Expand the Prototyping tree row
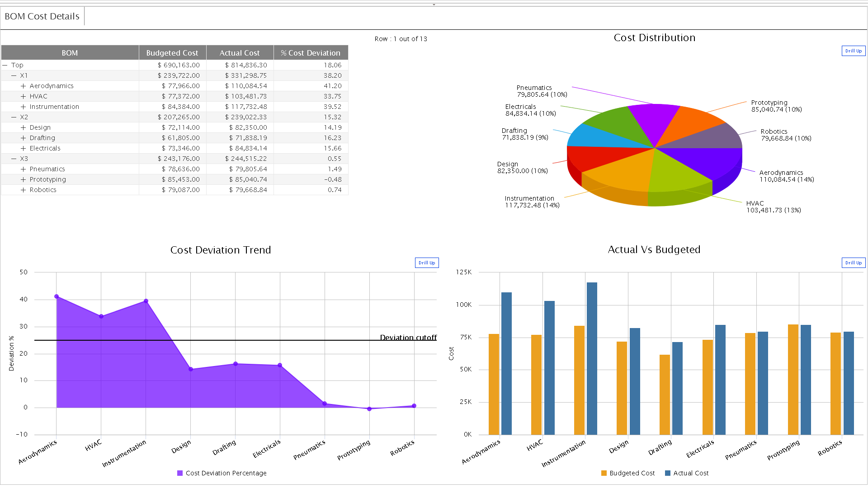 pyautogui.click(x=23, y=179)
